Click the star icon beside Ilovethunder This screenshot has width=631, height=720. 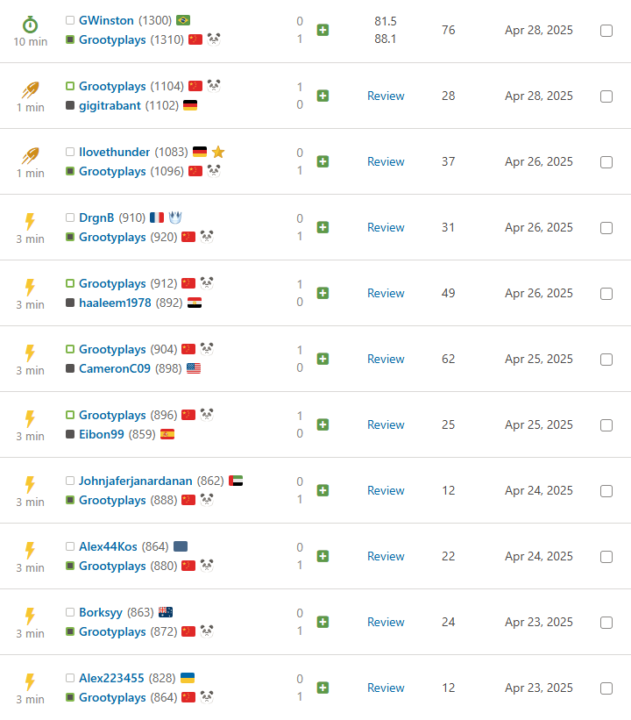218,152
